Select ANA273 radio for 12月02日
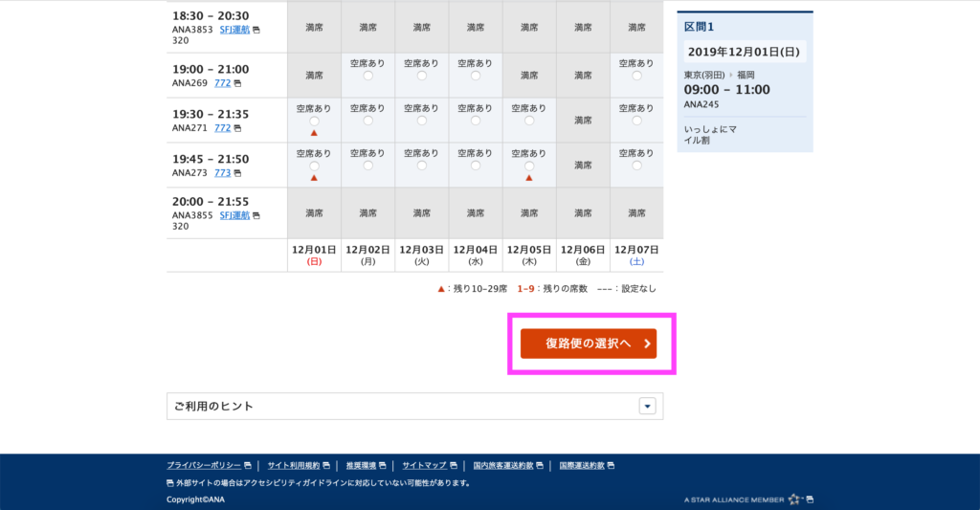The image size is (980, 510). tap(368, 166)
